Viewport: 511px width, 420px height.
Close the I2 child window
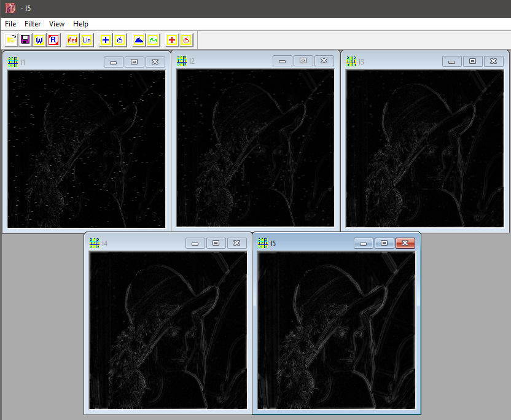324,61
